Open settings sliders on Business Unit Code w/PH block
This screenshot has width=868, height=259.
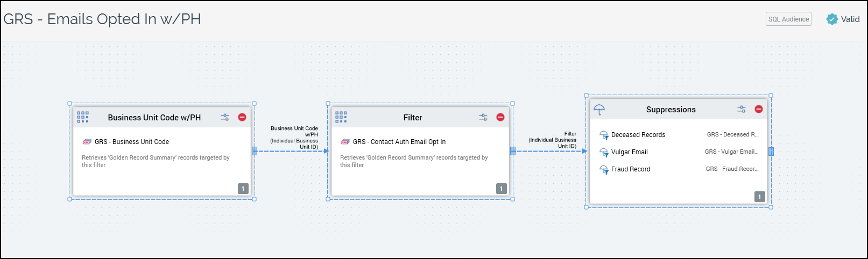[x=225, y=117]
